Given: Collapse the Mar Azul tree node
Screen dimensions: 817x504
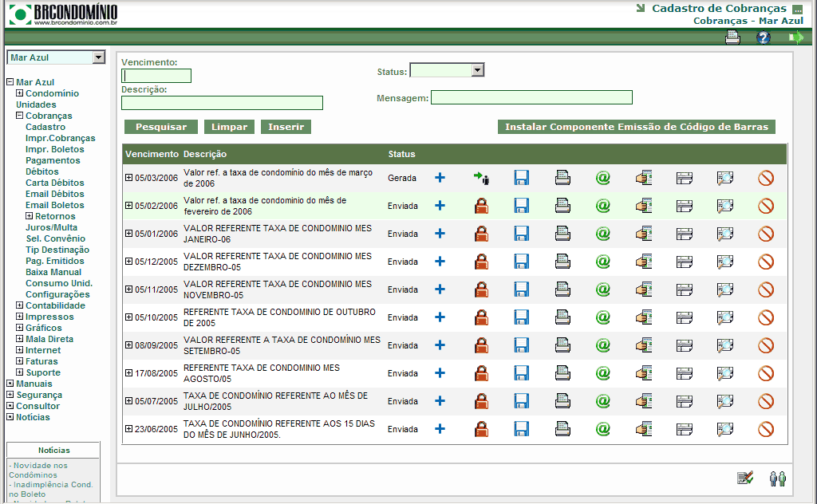Looking at the screenshot, I should click(10, 82).
